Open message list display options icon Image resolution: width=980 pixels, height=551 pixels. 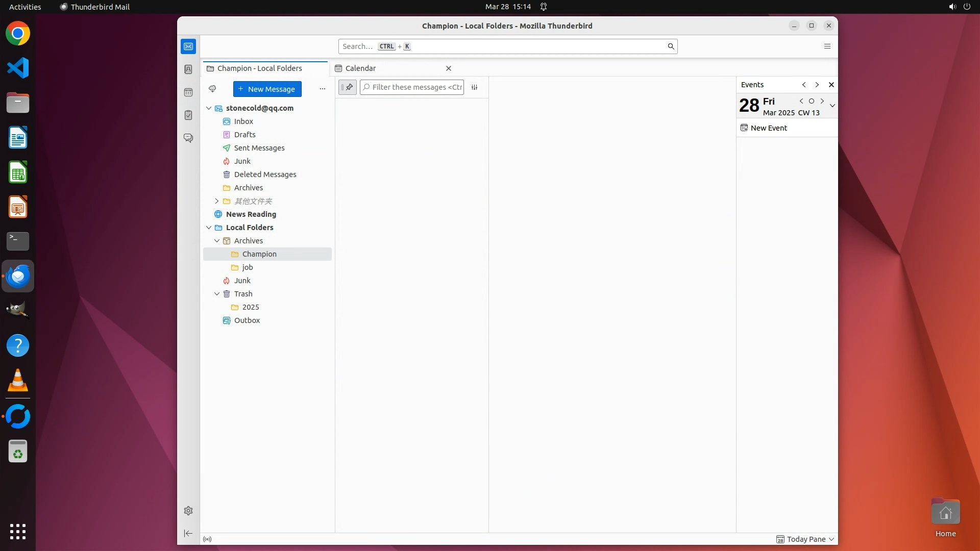pyautogui.click(x=474, y=87)
